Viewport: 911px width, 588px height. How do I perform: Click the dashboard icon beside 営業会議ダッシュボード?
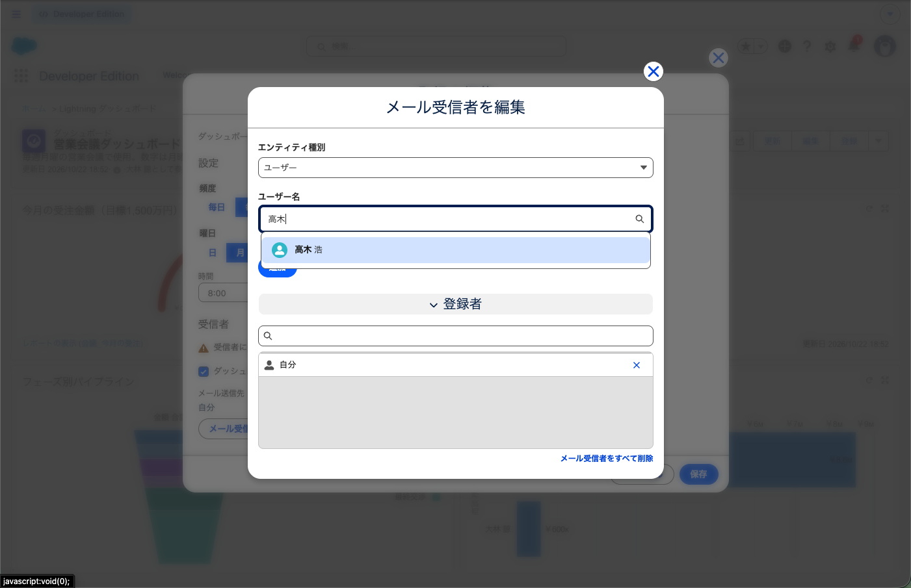[34, 140]
